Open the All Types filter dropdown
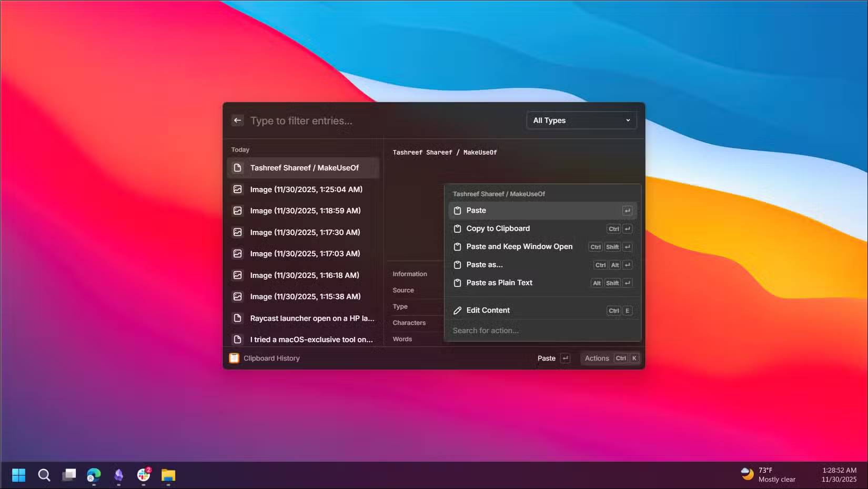Screen dimensions: 868x489 581,120
